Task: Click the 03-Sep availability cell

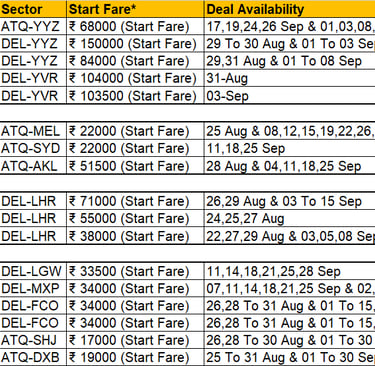Action: click(290, 96)
